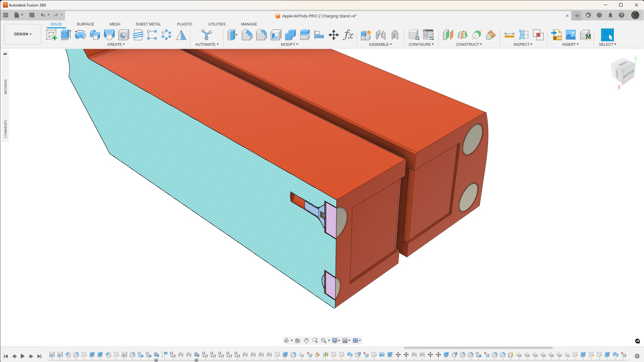Click the Insert SVG icon
This screenshot has width=644, height=362.
click(x=556, y=35)
